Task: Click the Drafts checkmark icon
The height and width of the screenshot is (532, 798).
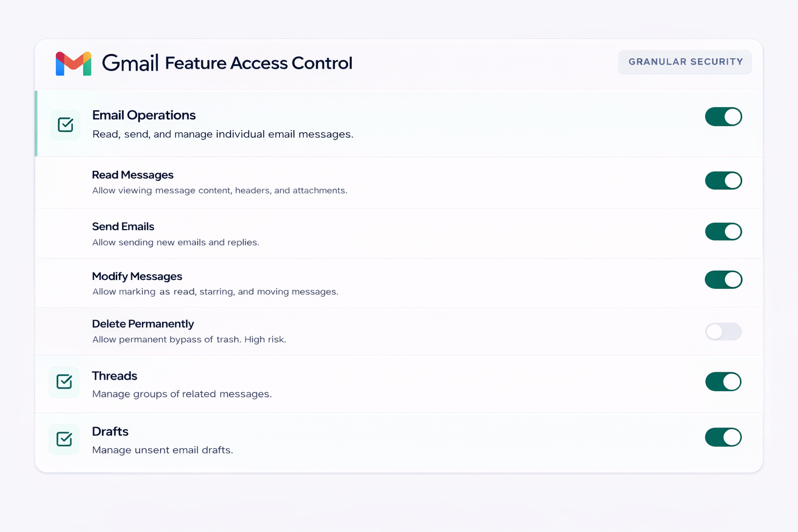Action: [64, 439]
